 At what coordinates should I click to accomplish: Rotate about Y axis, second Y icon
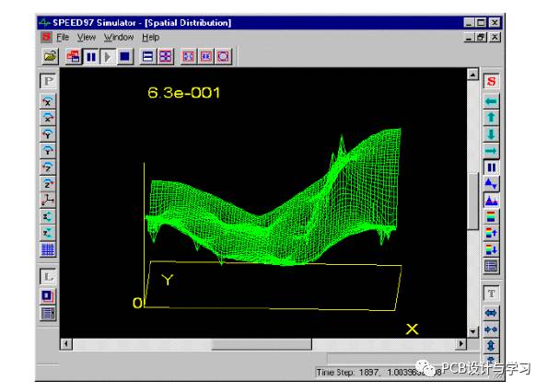coord(48,150)
